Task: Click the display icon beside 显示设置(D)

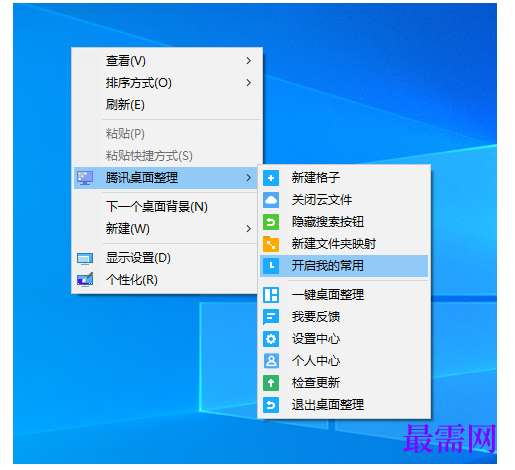Action: tap(85, 258)
